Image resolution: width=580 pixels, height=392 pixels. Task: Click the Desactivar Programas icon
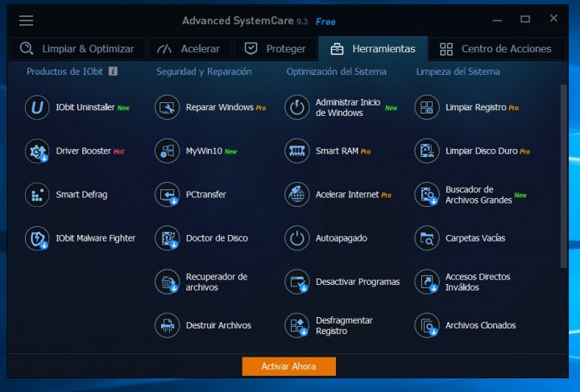(x=297, y=282)
